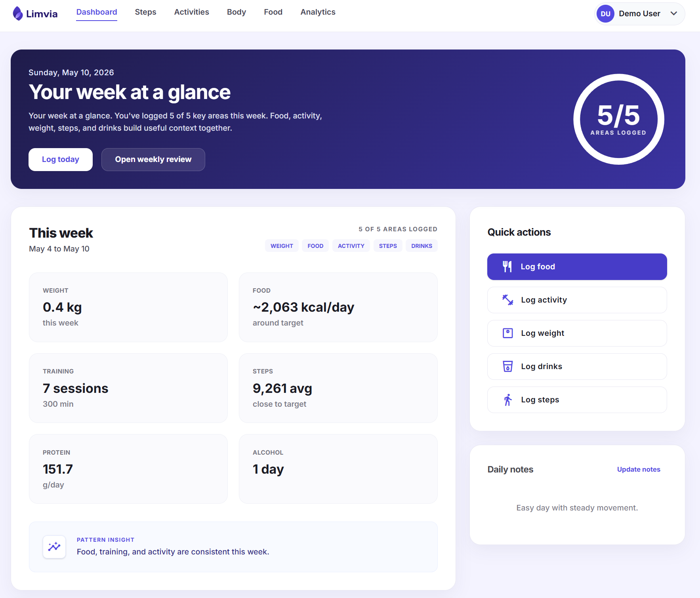Click the scale icon in Log weight

pos(507,333)
